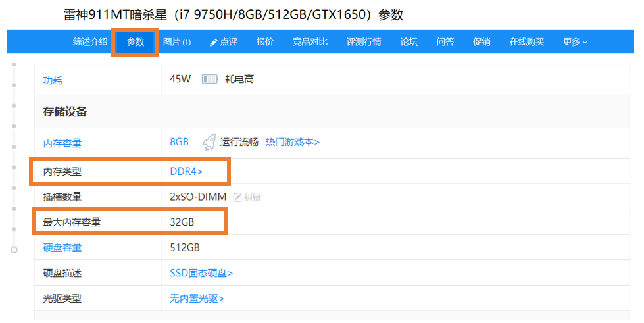Switch to the 图片 tab
644x323 pixels.
pyautogui.click(x=176, y=42)
